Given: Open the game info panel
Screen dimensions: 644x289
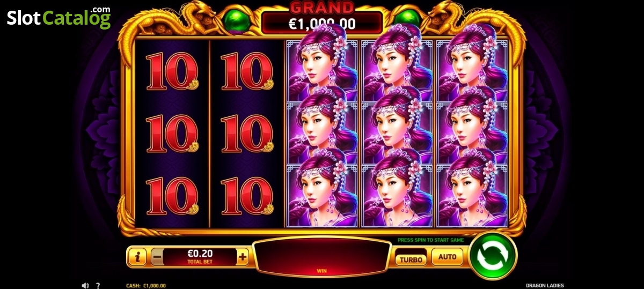Looking at the screenshot, I should 137,257.
